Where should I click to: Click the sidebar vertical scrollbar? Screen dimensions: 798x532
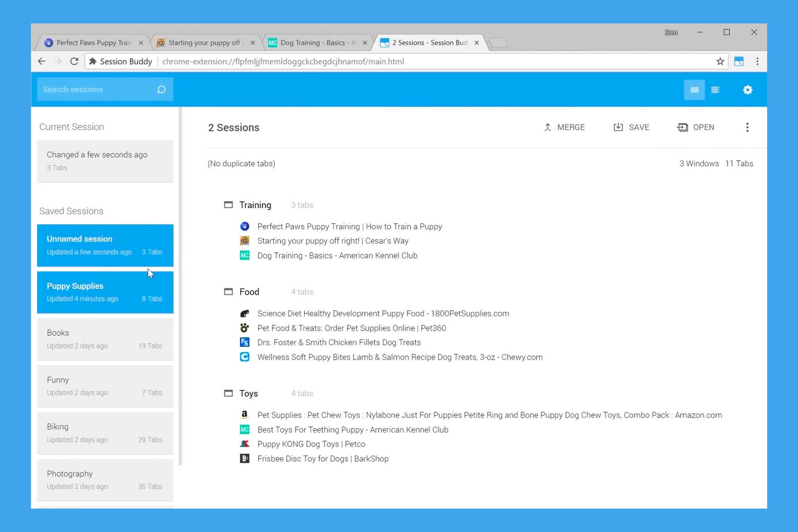pos(180,286)
